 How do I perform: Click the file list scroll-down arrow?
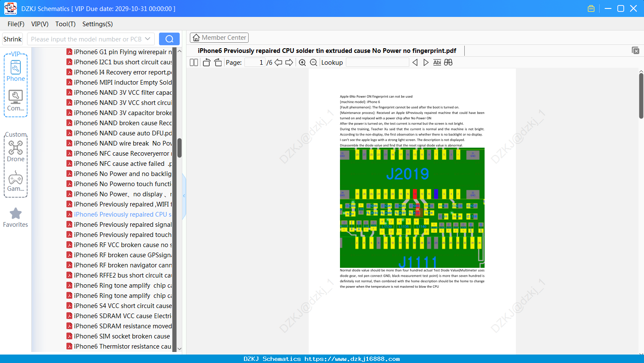point(179,349)
